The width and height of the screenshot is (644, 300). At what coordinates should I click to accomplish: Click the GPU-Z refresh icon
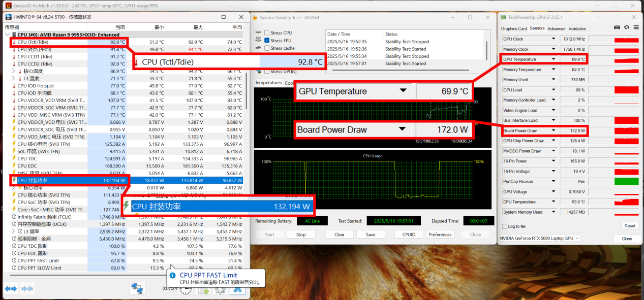click(x=626, y=27)
